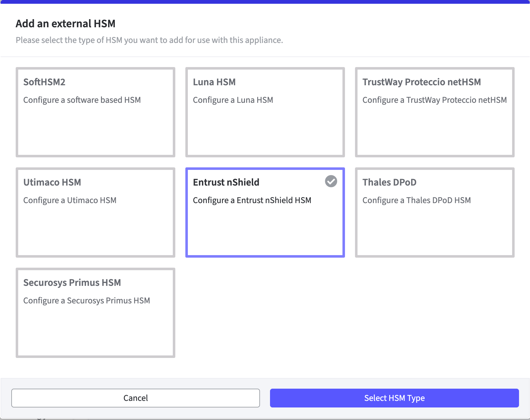Click the Entrust nShield card title
Viewport: 530px width, 420px height.
click(x=226, y=182)
